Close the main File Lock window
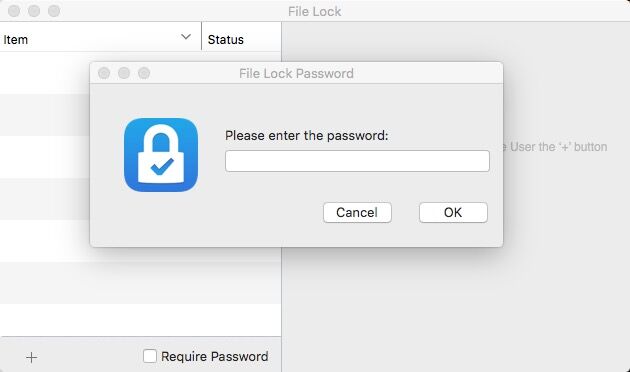This screenshot has width=630, height=372. [14, 11]
